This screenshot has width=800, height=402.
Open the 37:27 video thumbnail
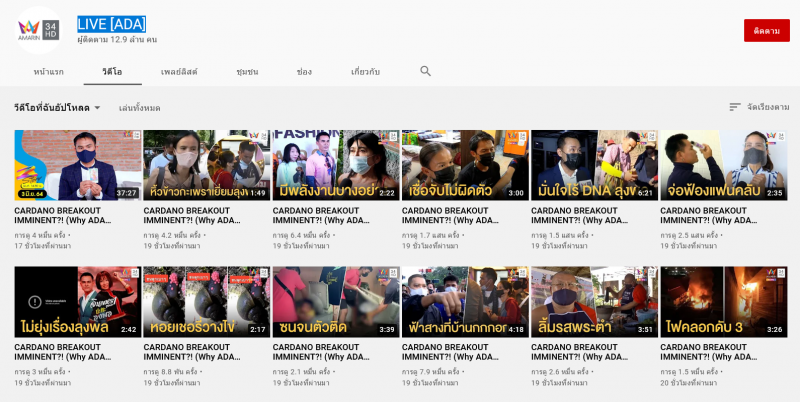[78, 165]
